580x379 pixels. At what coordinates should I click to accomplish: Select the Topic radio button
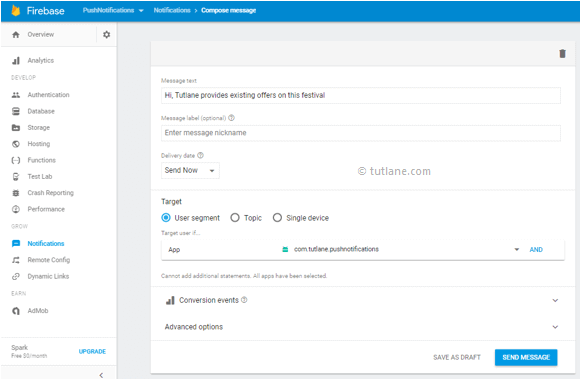[x=235, y=217]
